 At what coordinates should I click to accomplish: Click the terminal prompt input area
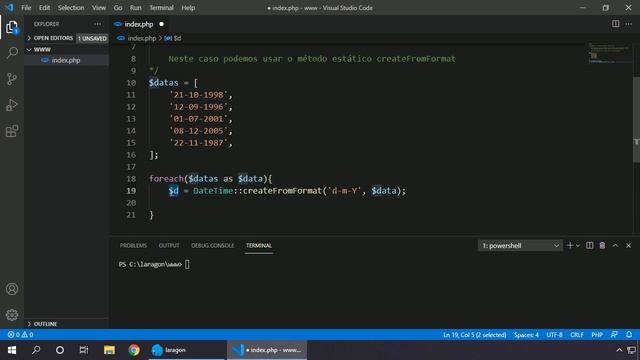point(187,264)
